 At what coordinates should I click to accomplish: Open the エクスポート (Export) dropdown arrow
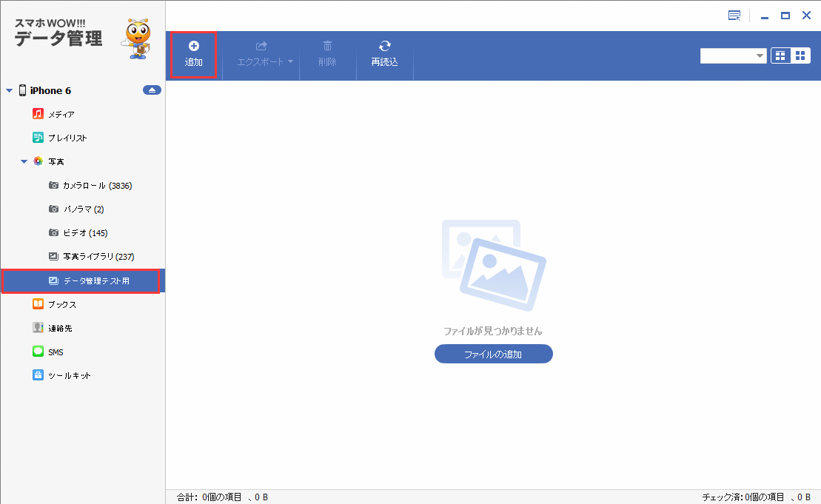(x=291, y=61)
